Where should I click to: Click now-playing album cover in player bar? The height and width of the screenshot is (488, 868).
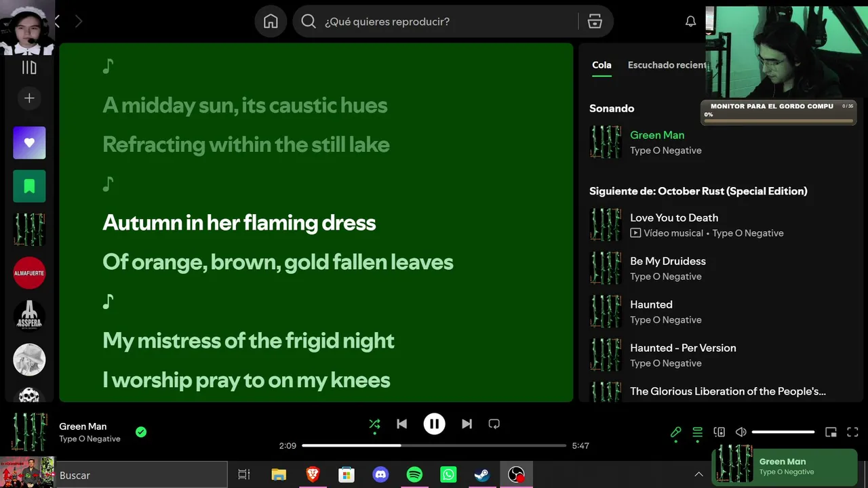(x=29, y=432)
